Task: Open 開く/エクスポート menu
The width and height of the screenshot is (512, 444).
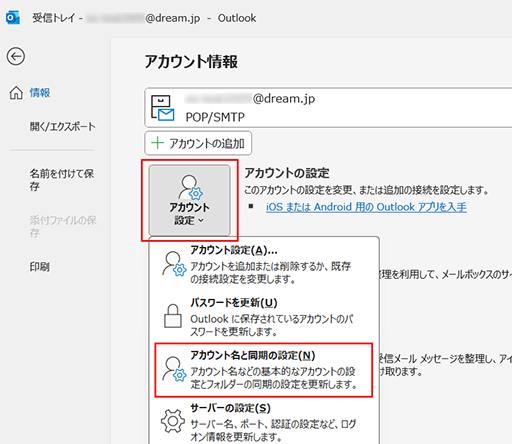Action: coord(63,126)
